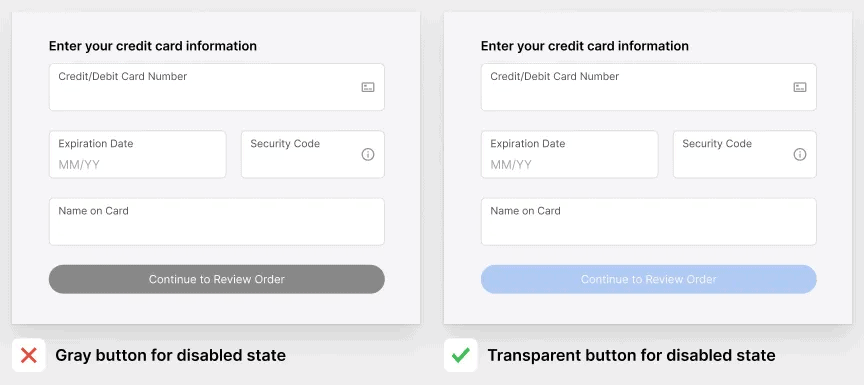Click Security Code info icon above the gray button
Image resolution: width=864 pixels, height=385 pixels.
tap(368, 155)
